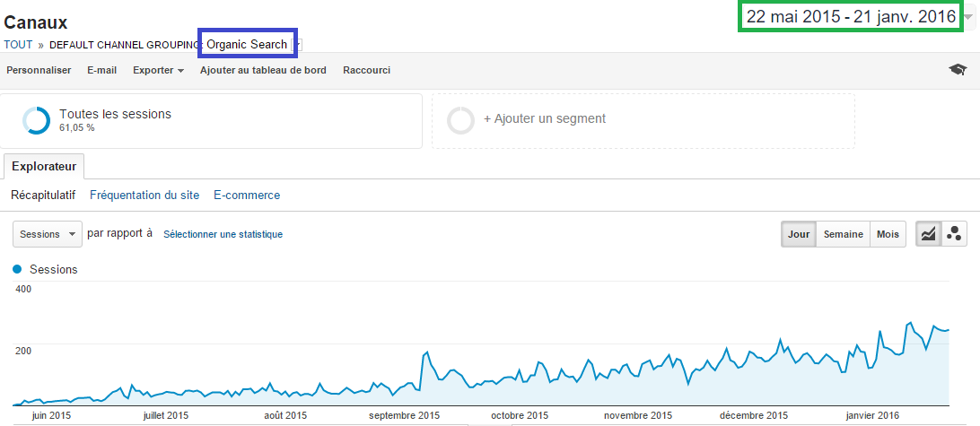The width and height of the screenshot is (980, 426).
Task: Open the Sessions metric dropdown
Action: (x=48, y=234)
